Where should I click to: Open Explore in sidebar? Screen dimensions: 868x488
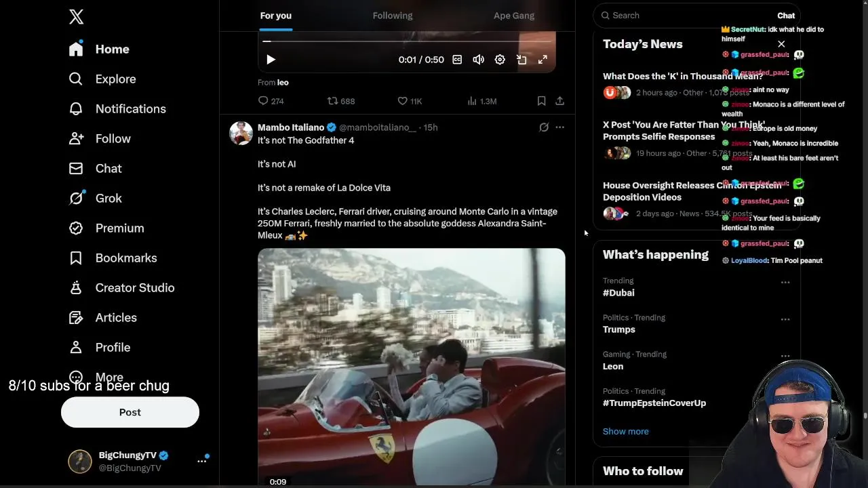click(102, 79)
